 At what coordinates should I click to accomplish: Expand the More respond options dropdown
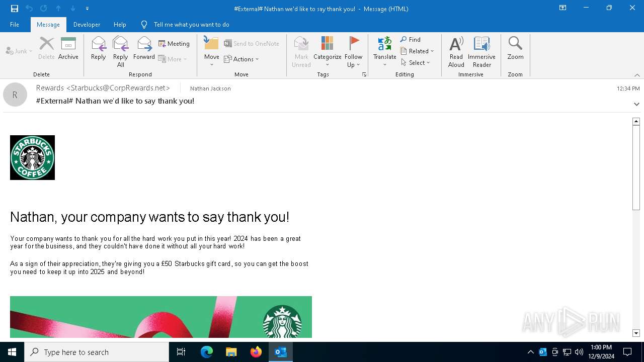coord(173,59)
